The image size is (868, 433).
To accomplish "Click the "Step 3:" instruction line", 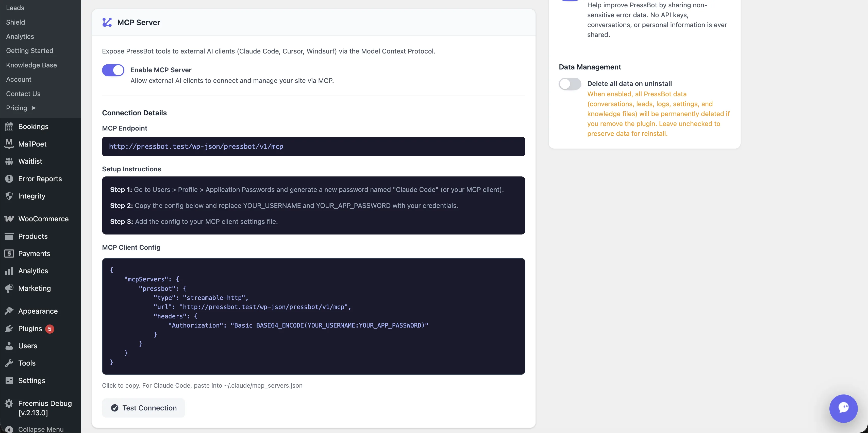I will (194, 222).
